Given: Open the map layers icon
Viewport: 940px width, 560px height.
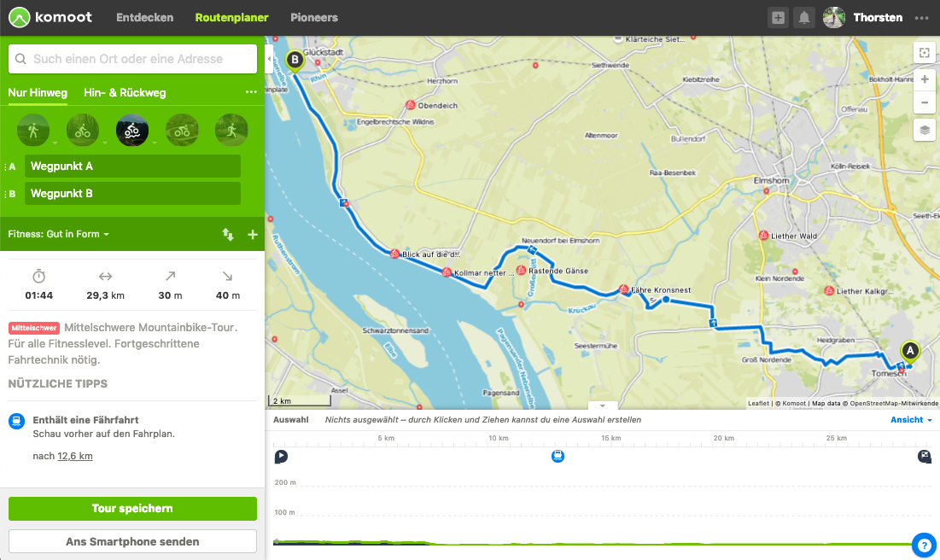Looking at the screenshot, I should 925,130.
